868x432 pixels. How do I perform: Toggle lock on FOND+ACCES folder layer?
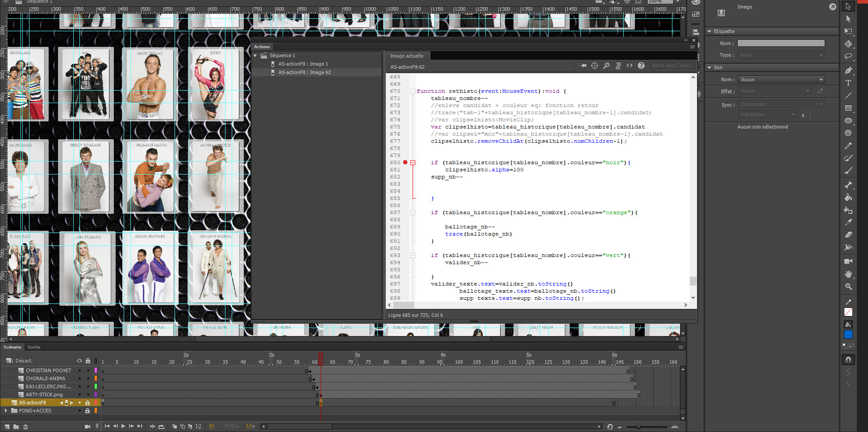[88, 411]
